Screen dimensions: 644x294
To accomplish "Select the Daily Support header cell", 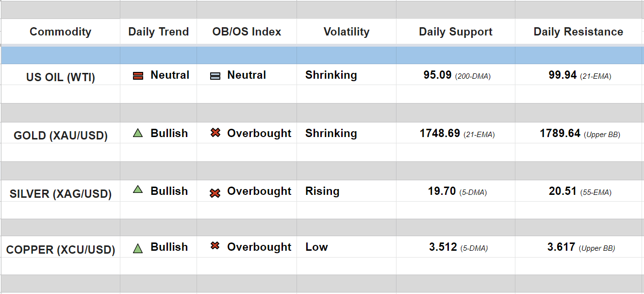I will point(455,32).
